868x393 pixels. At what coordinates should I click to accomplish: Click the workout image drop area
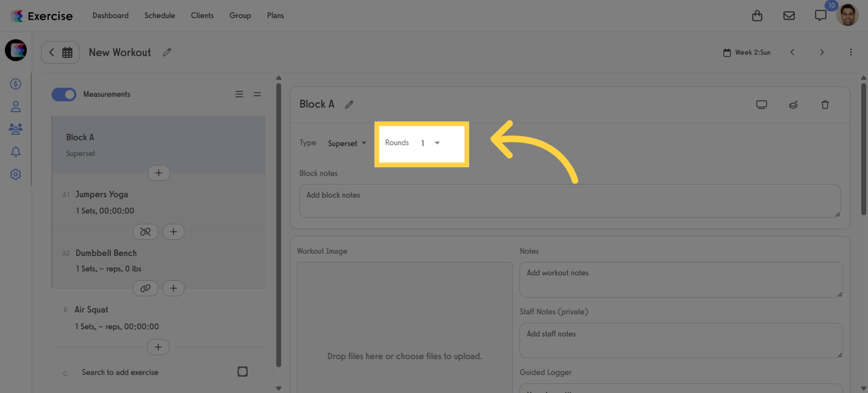coord(405,327)
